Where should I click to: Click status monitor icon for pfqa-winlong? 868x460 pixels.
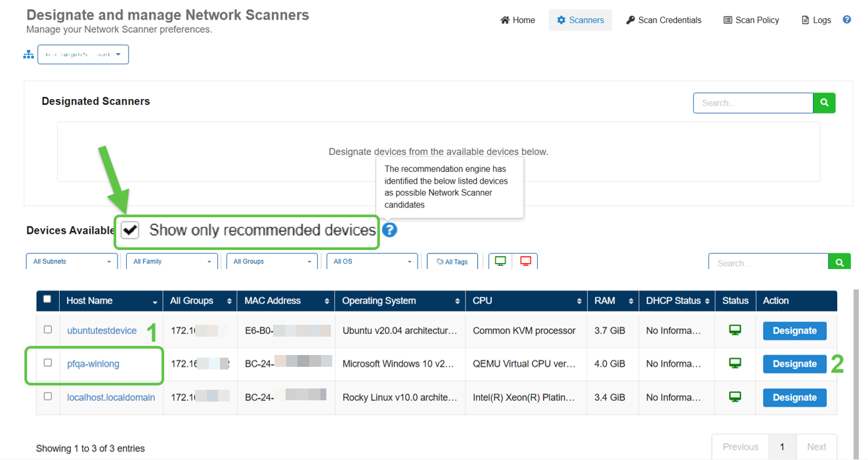click(735, 363)
